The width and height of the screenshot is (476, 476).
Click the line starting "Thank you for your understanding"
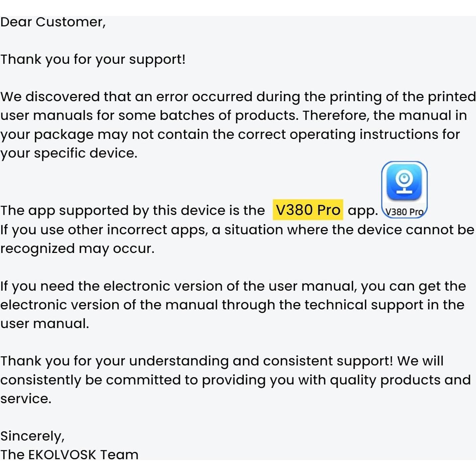tap(222, 361)
